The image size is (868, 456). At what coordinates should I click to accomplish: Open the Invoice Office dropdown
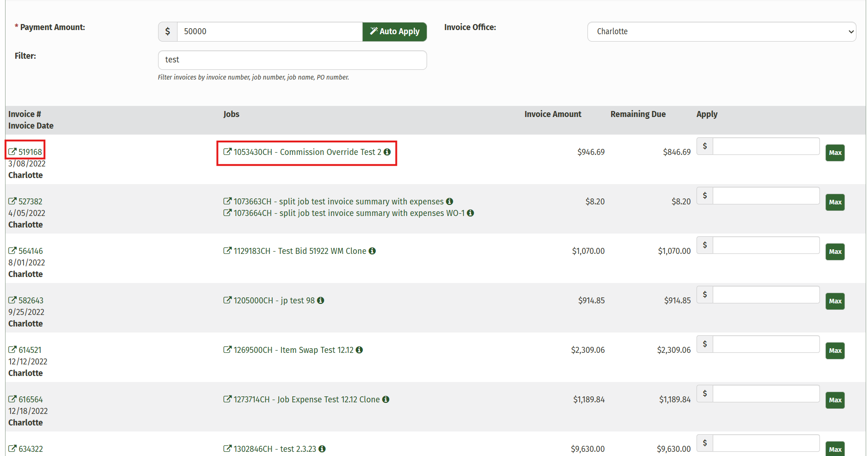click(721, 31)
